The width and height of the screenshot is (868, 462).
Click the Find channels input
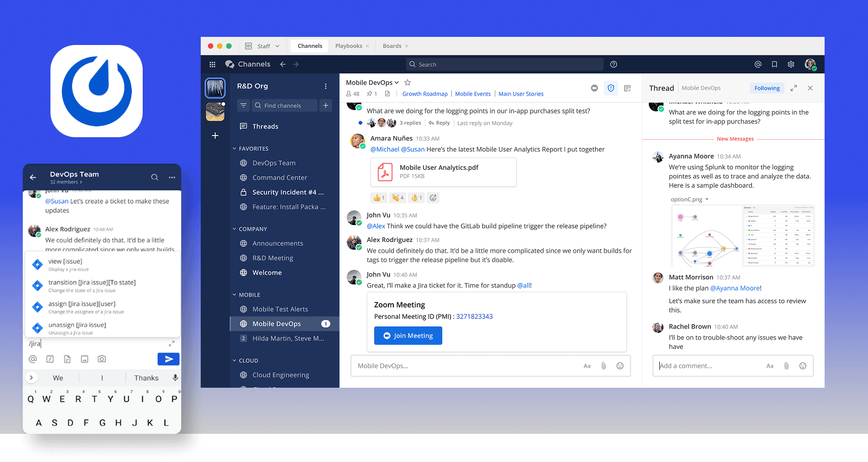tap(284, 106)
